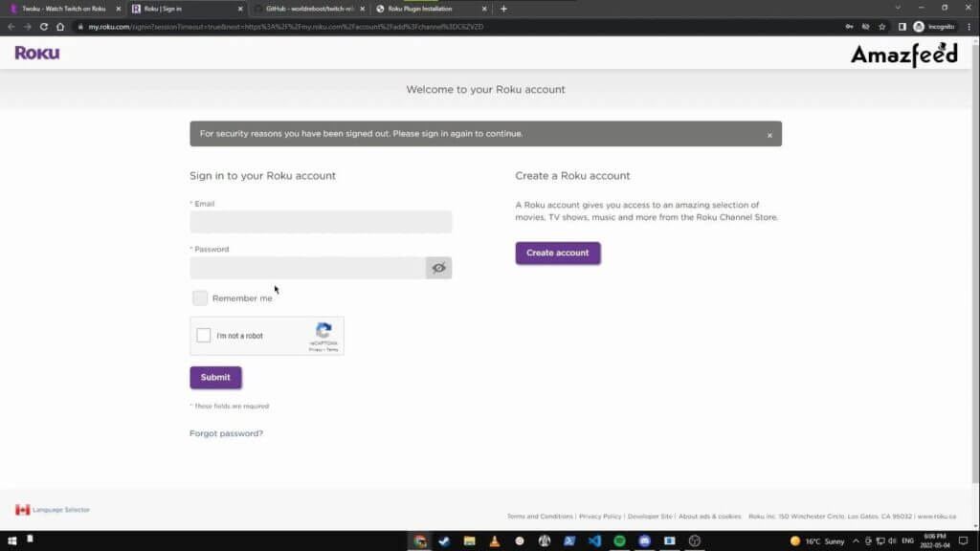
Task: Click the 16°C Sunny weather widget
Action: click(x=817, y=541)
